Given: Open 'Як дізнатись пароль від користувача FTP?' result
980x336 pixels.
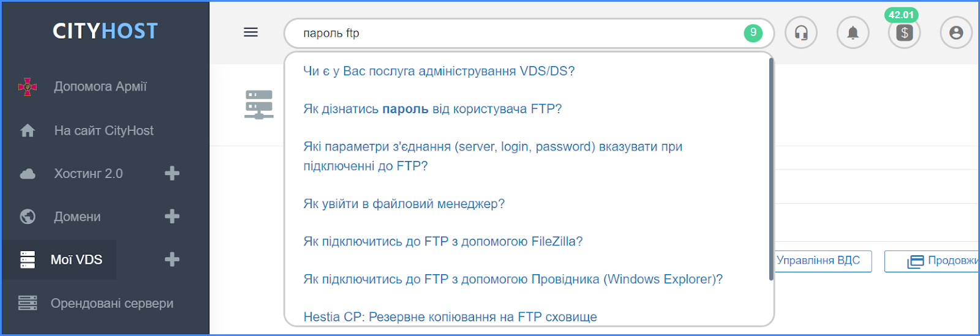Looking at the screenshot, I should (432, 109).
